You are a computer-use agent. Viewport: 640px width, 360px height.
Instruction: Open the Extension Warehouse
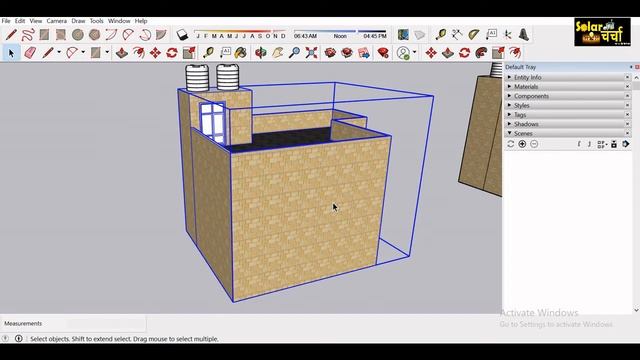pyautogui.click(x=347, y=53)
